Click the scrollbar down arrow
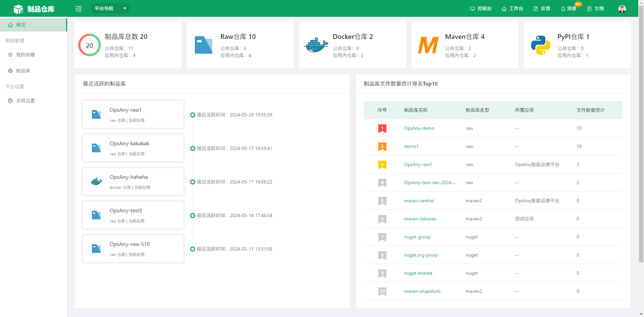Image resolution: width=644 pixels, height=317 pixels. click(x=641, y=314)
